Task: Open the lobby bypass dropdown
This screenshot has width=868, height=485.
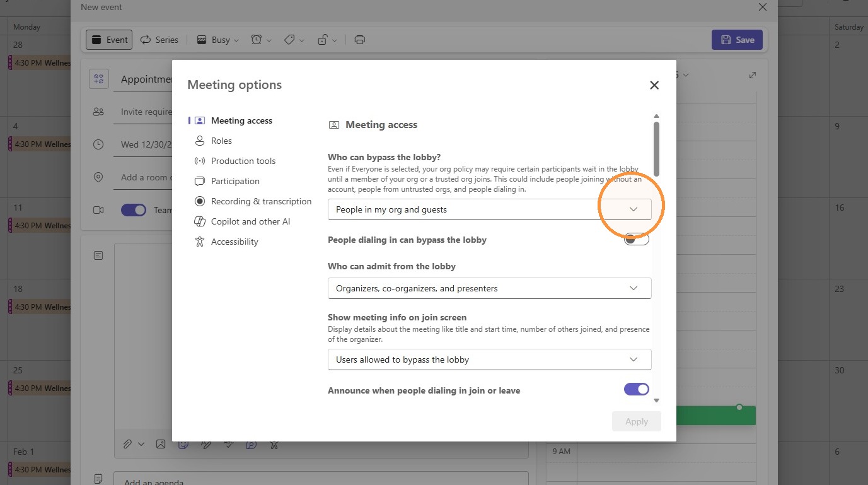Action: 489,209
